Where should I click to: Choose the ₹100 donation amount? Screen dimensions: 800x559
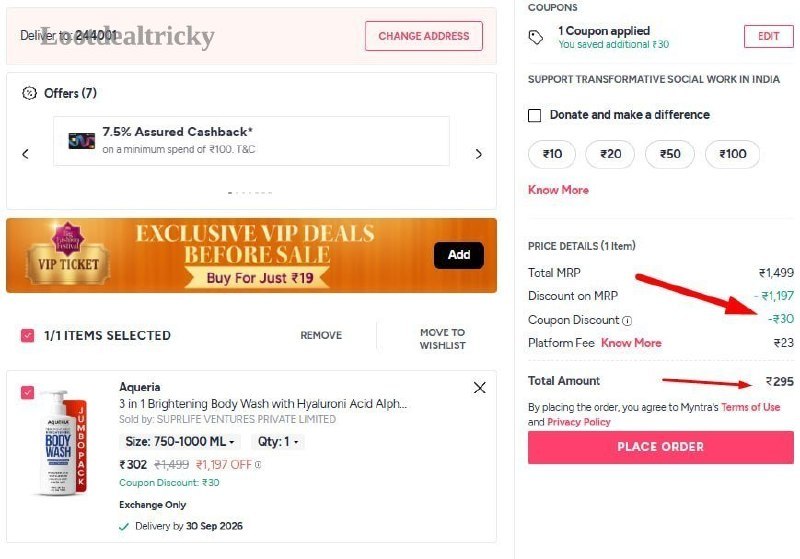click(x=732, y=154)
